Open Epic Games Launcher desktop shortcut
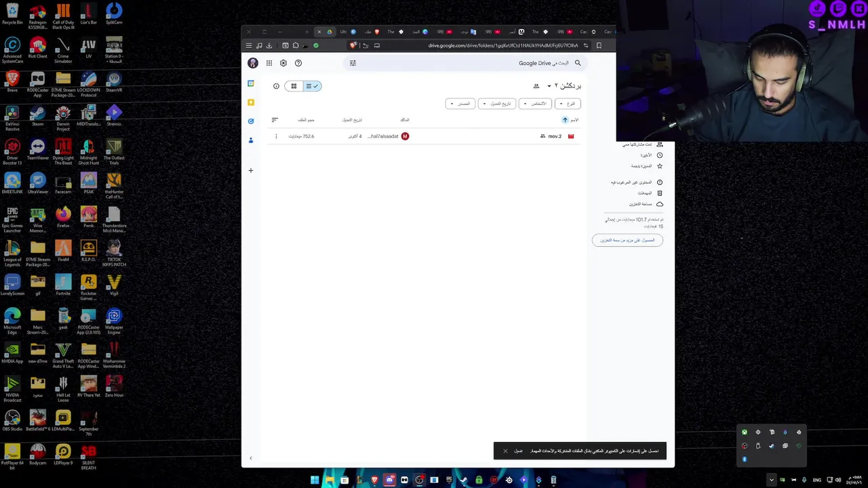868x488 pixels. (x=12, y=220)
